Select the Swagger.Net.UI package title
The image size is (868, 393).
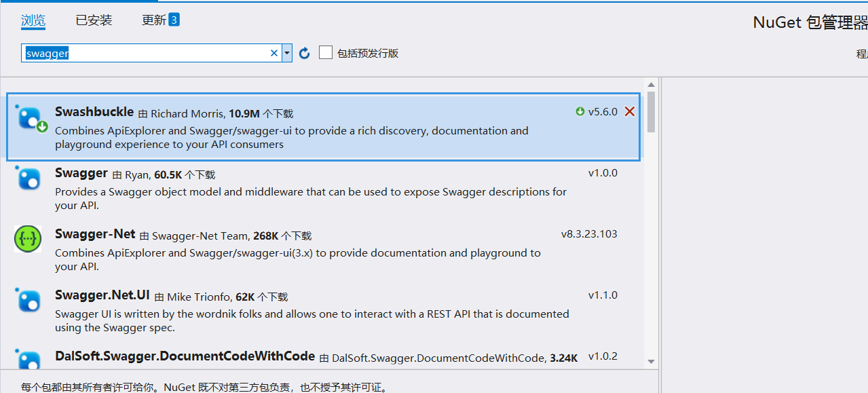pos(102,295)
